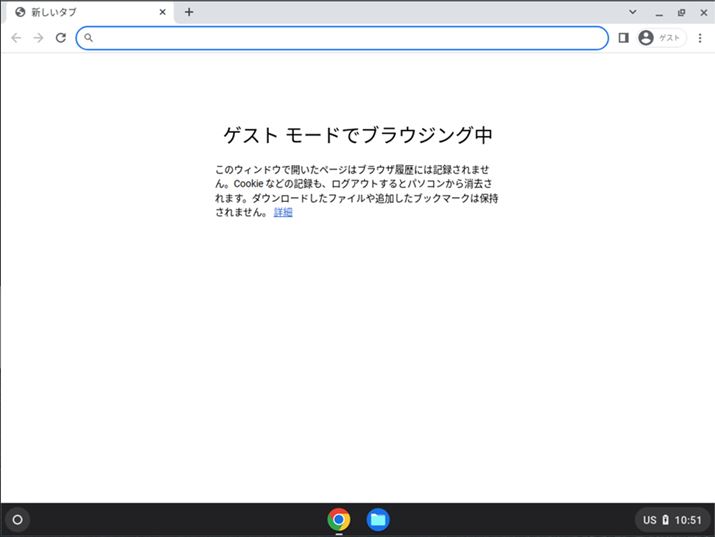Click the battery icon in status tray
The width and height of the screenshot is (715, 537).
pos(666,520)
